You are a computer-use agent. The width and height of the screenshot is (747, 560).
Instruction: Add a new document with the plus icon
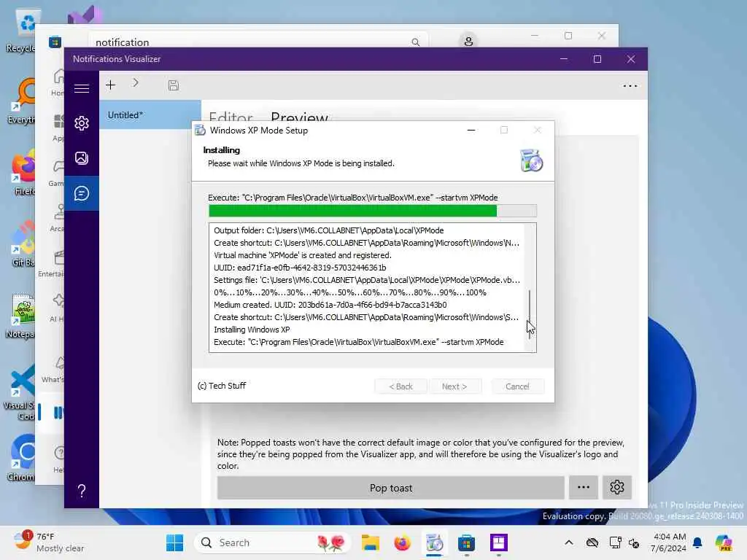111,85
